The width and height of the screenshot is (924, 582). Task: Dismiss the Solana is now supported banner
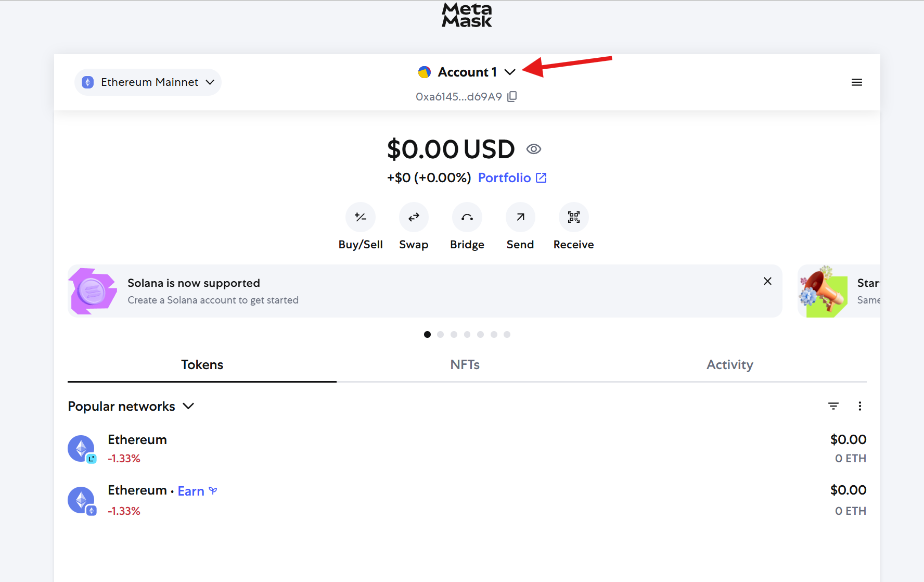pyautogui.click(x=767, y=281)
